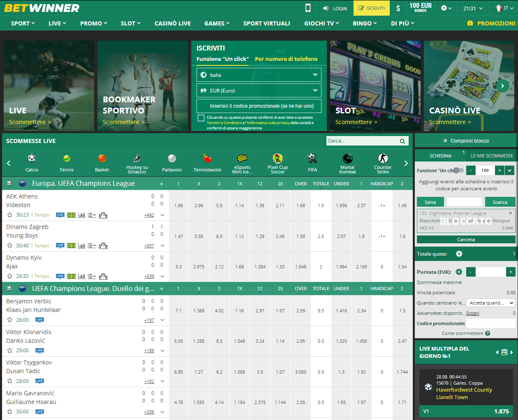The image size is (518, 420).
Task: Open the LIVE menu
Action: 57,23
